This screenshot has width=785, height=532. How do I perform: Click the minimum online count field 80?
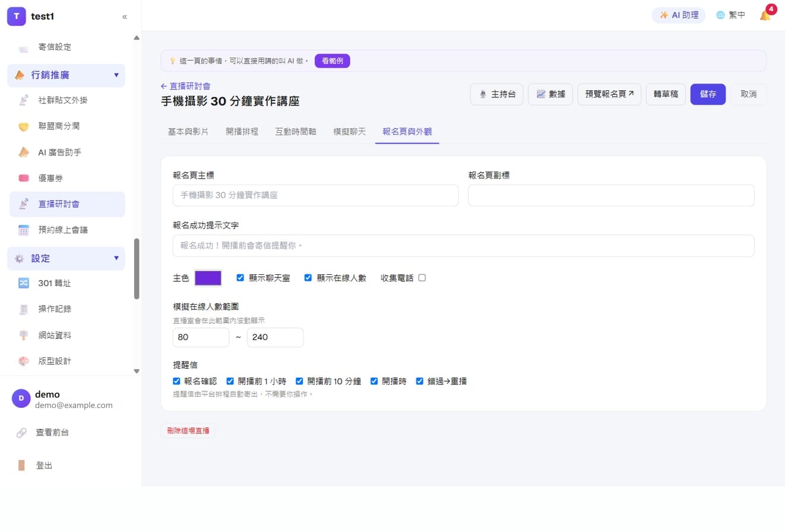tap(201, 337)
